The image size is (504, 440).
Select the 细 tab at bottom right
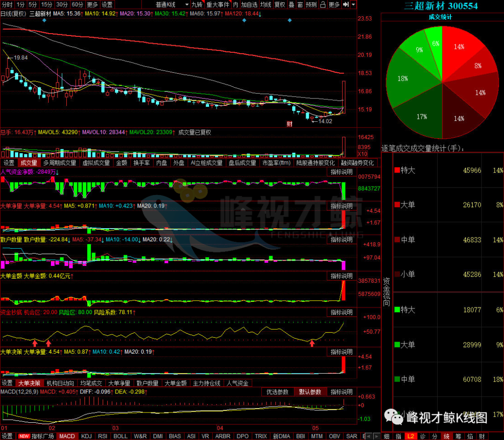[x=387, y=436]
